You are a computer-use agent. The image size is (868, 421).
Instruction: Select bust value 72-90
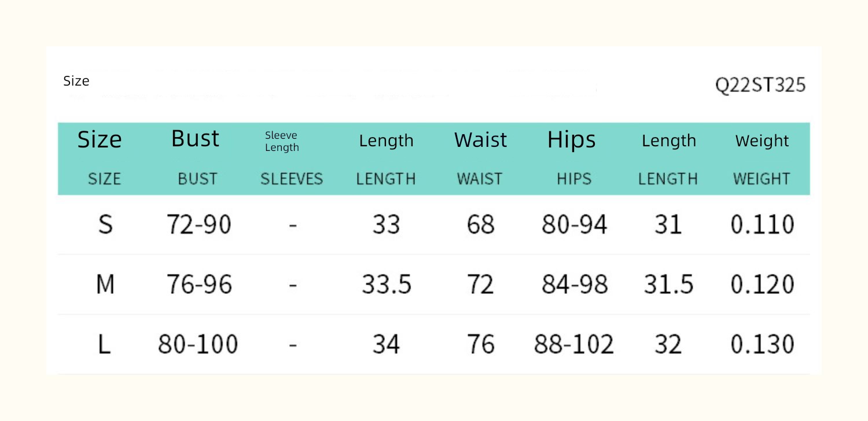(198, 224)
